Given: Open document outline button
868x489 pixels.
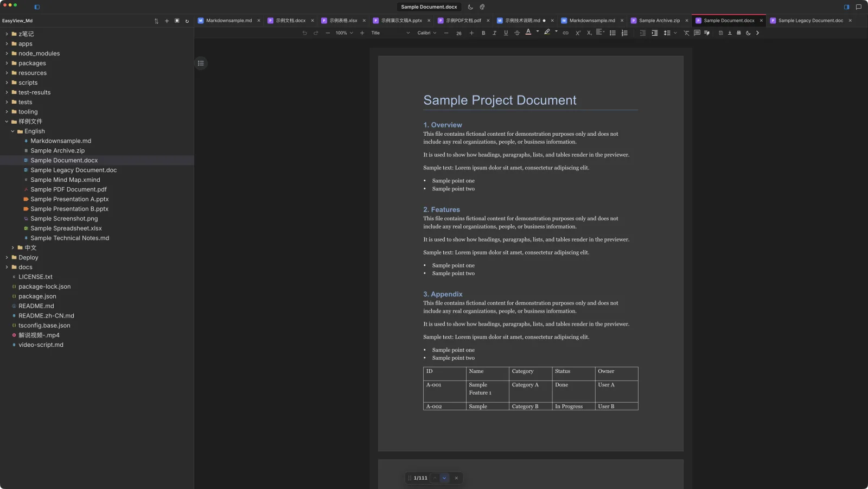Looking at the screenshot, I should (201, 63).
